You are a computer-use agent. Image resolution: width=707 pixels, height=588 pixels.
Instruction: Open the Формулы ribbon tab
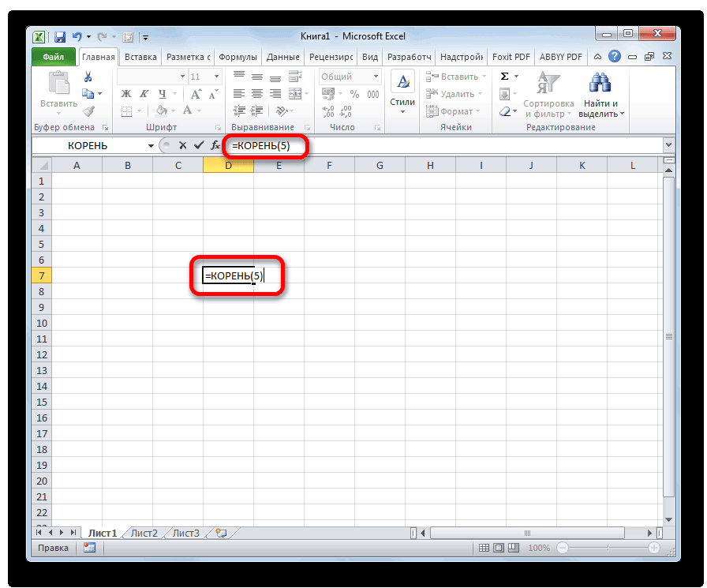(237, 58)
